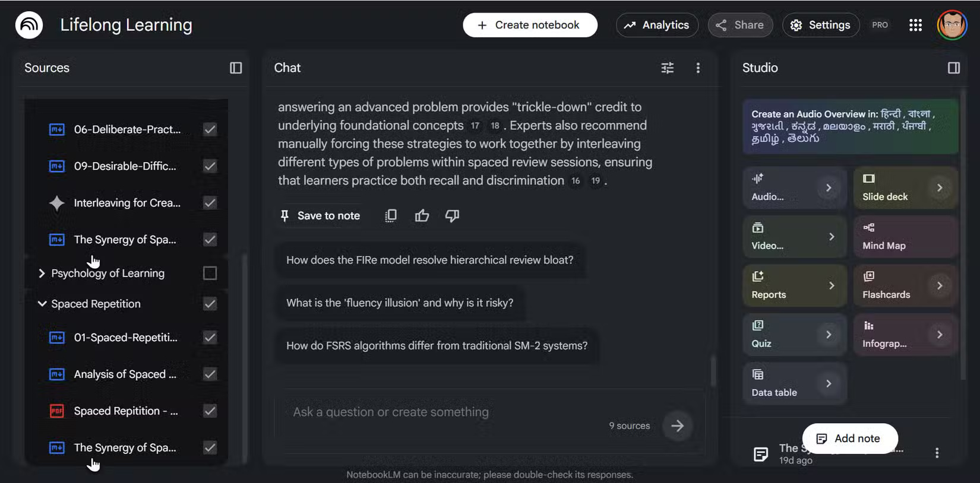This screenshot has height=483, width=980.
Task: Click the Create notebook button
Action: [530, 25]
